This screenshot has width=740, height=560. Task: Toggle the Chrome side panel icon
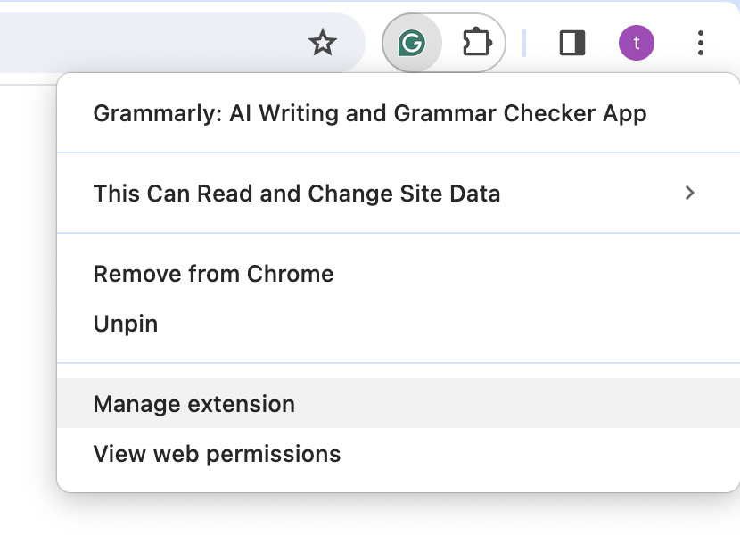tap(572, 43)
